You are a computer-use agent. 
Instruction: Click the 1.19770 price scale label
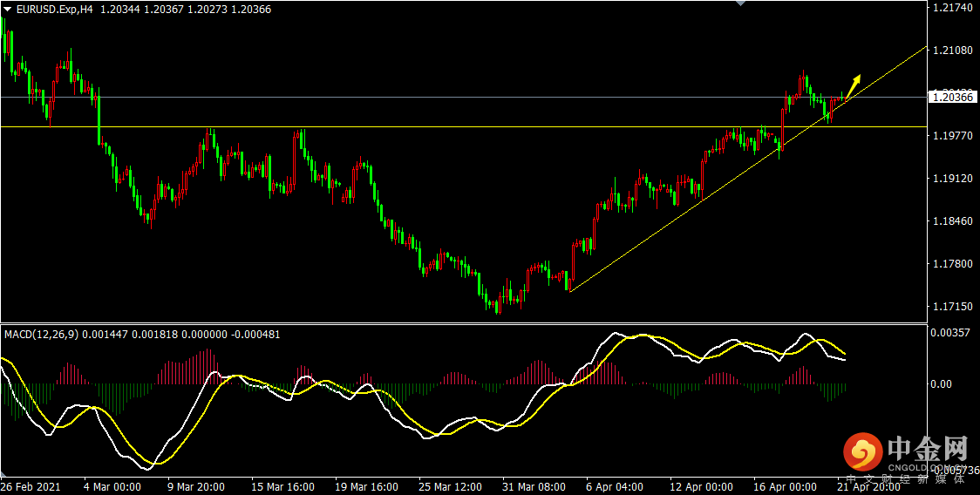(953, 136)
